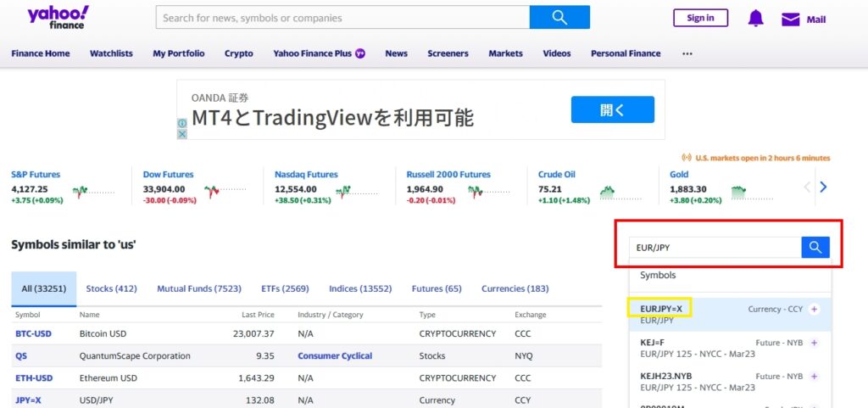Open JPY=X symbol link
This screenshot has width=868, height=408.
(28, 400)
